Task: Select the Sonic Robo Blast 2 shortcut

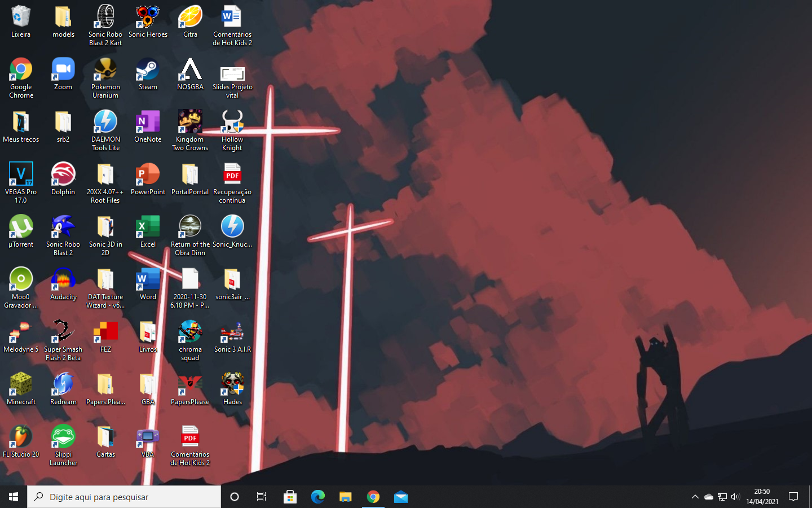Action: tap(63, 235)
